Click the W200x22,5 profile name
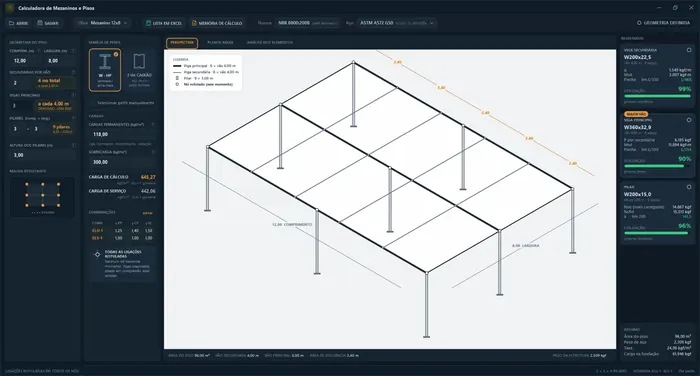The width and height of the screenshot is (700, 376). coord(637,57)
